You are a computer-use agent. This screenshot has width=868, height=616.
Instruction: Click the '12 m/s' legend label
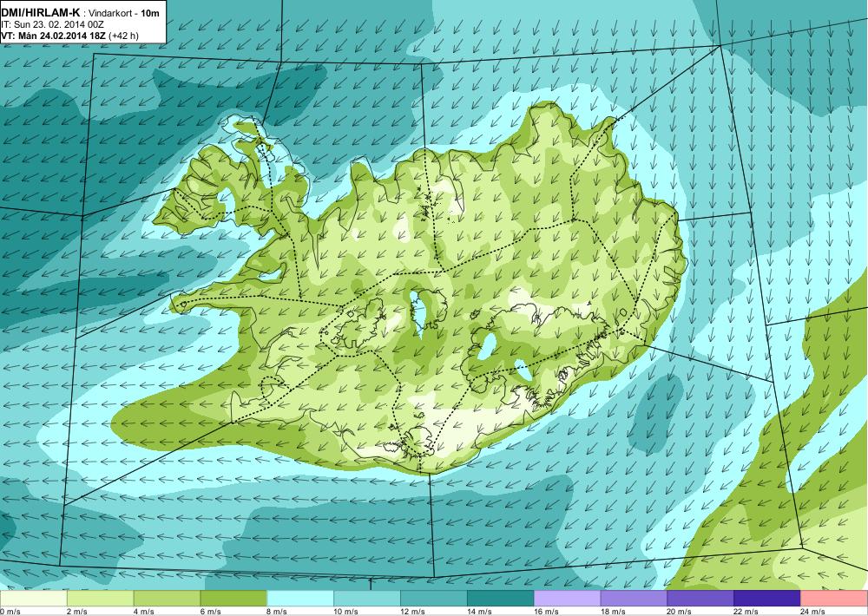point(413,612)
